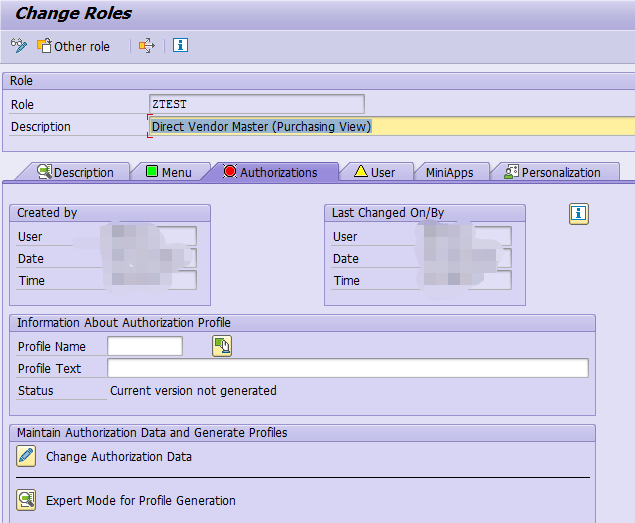Open Expert Mode for Profile Generation icon

click(26, 500)
